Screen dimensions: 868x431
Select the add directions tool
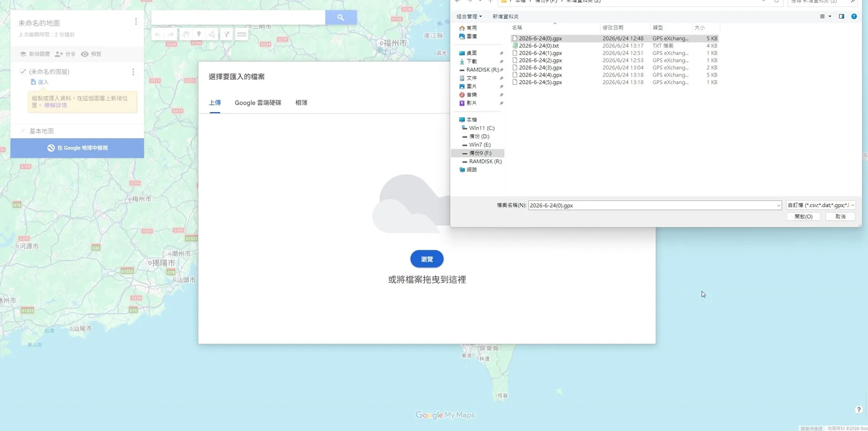coord(226,34)
